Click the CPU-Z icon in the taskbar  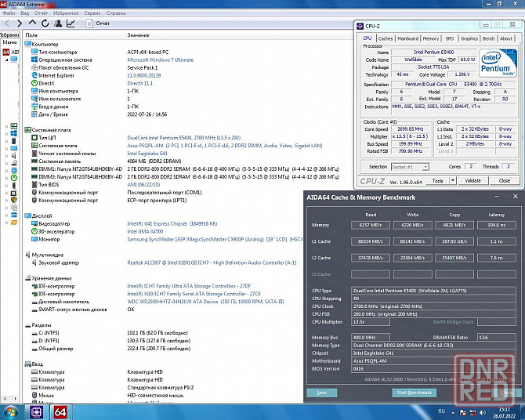pos(36,411)
